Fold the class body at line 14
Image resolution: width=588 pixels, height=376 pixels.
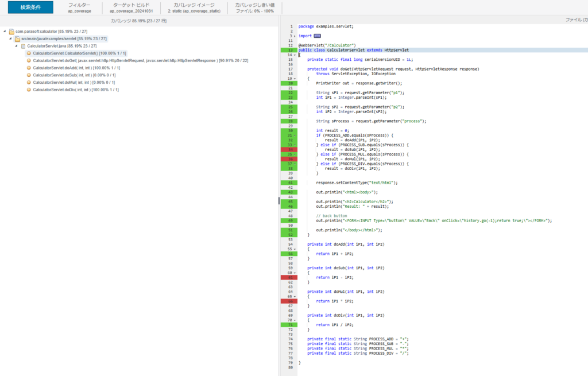pyautogui.click(x=295, y=55)
